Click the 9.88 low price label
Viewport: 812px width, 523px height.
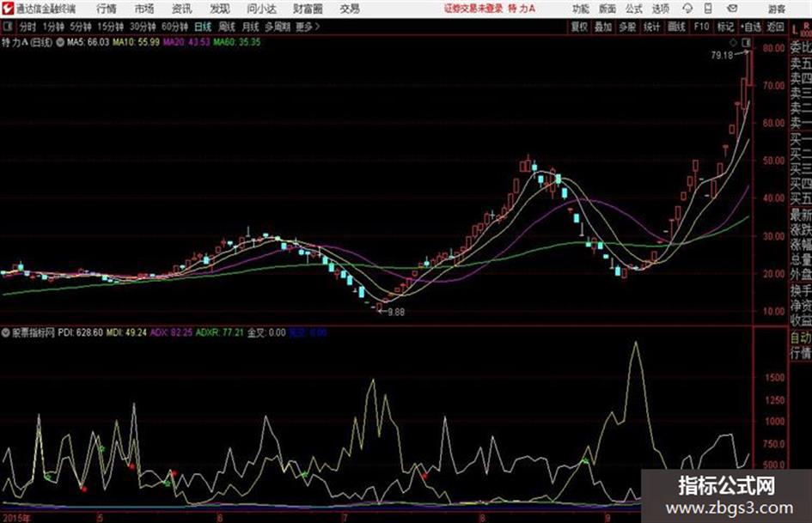click(x=396, y=313)
